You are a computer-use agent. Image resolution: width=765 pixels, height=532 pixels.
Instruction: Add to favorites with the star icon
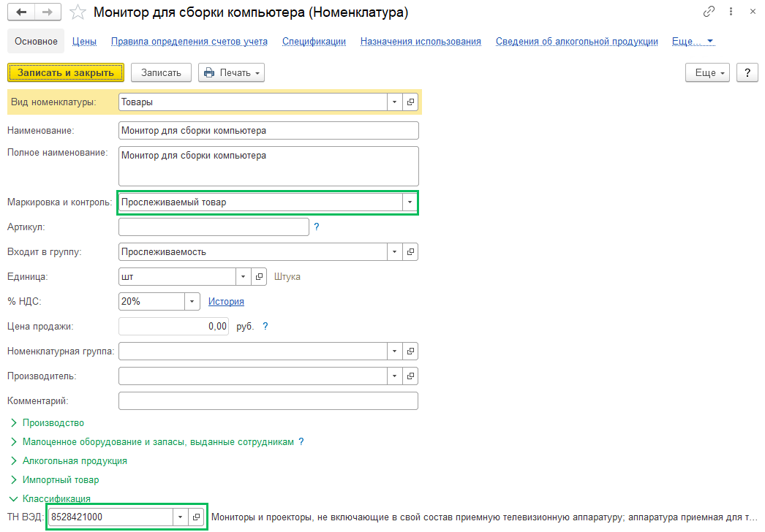(78, 12)
